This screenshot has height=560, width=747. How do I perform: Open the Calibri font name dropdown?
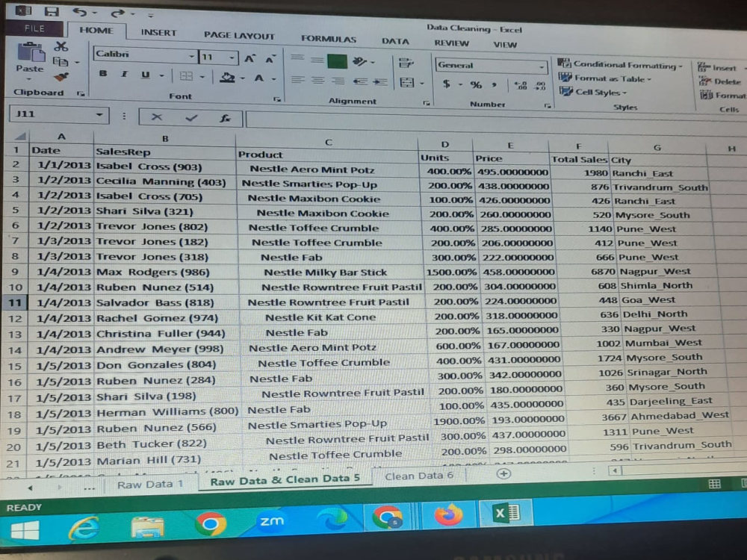191,57
